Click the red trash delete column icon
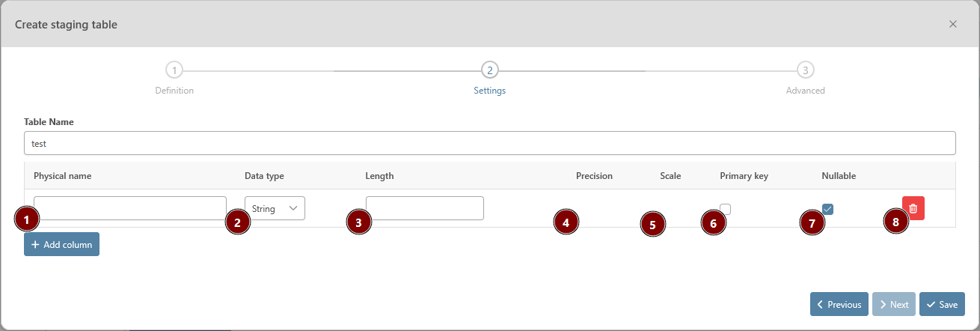 point(913,207)
